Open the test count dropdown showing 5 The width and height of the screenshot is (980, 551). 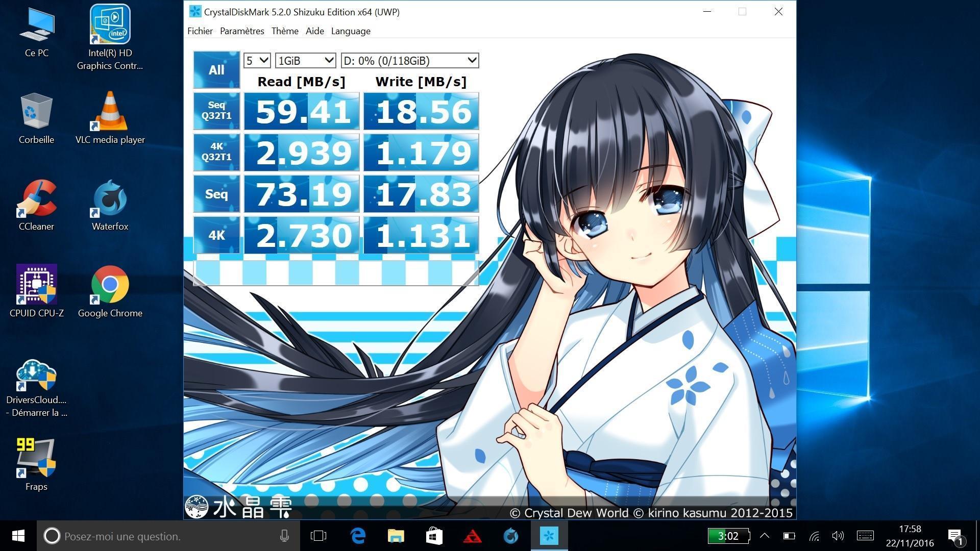257,61
